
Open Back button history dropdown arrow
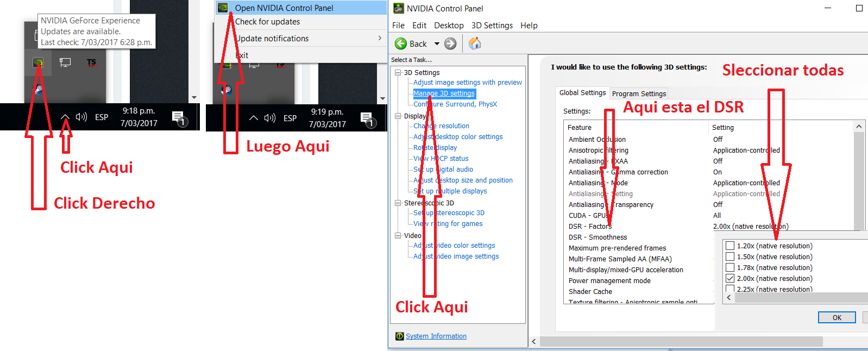[437, 43]
